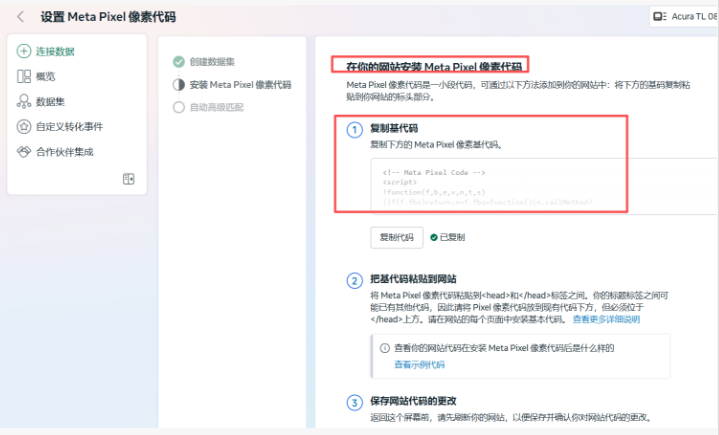Click the green check icon beside 创建数据集
The height and width of the screenshot is (435, 719).
coord(179,61)
